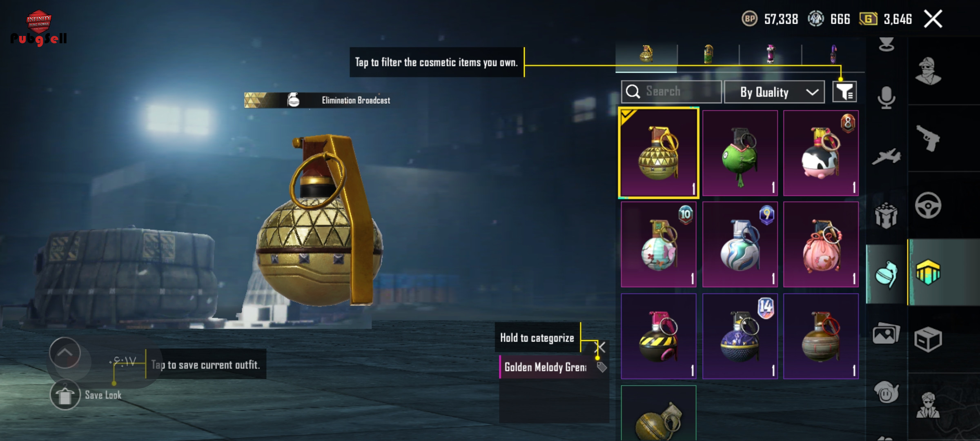
Task: Open the steering wheel vehicles category
Action: [x=928, y=205]
